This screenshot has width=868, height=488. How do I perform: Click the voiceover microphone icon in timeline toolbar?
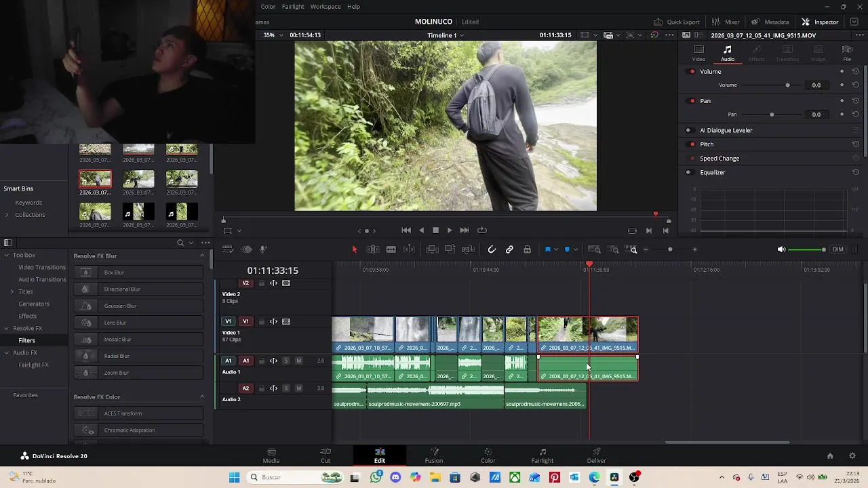[264, 249]
